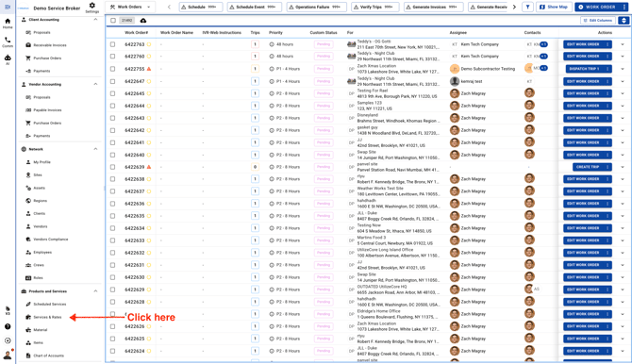The width and height of the screenshot is (632, 364).
Task: Collapse the sidebar with the top-left toggle icon
Action: tap(8, 7)
